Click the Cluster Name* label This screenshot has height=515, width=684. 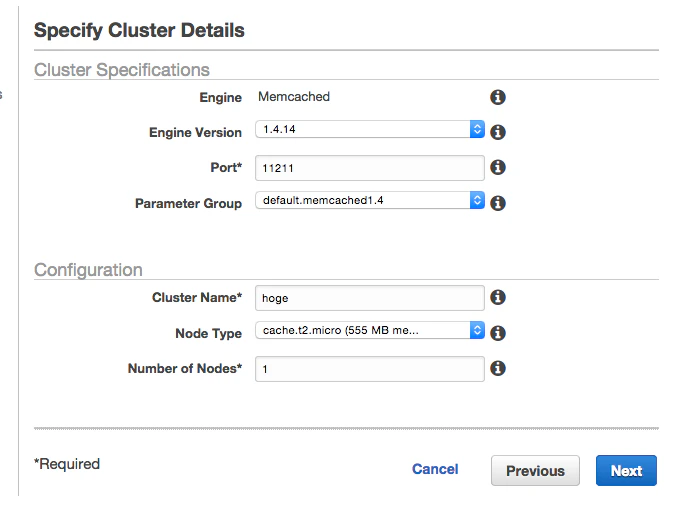point(197,297)
